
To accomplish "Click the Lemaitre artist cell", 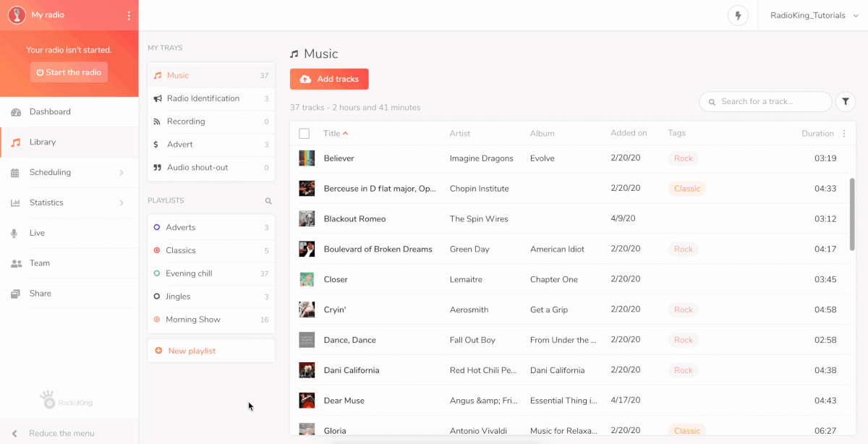I will (467, 280).
